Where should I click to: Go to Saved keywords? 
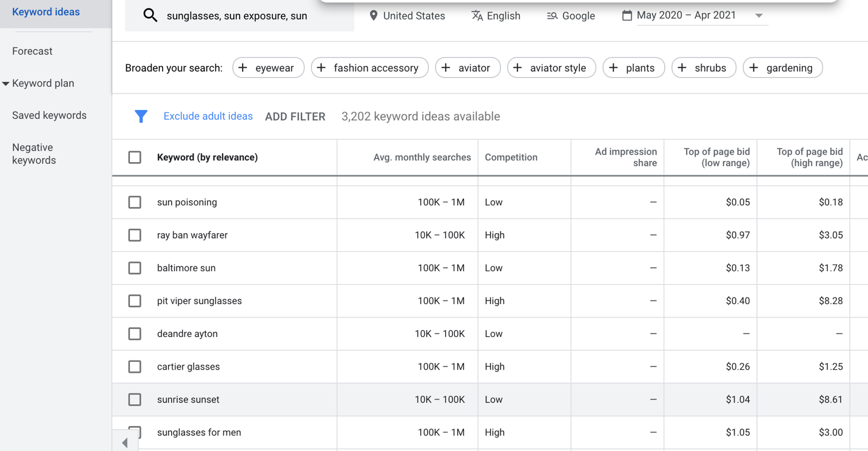(x=49, y=115)
